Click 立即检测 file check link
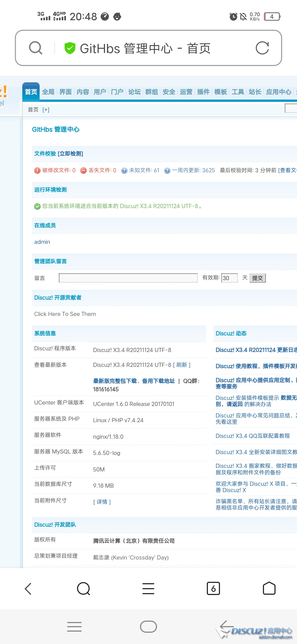Image resolution: width=297 pixels, height=644 pixels. (70, 154)
